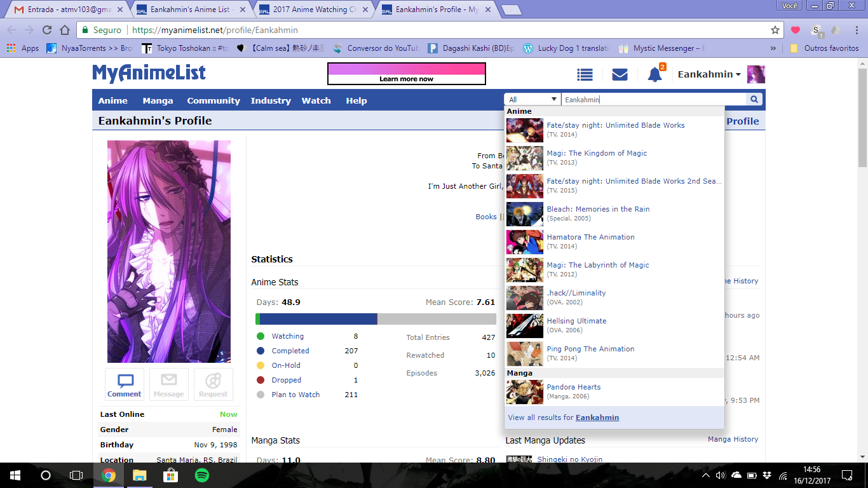Expand the search category dropdown labeled All

coord(532,99)
